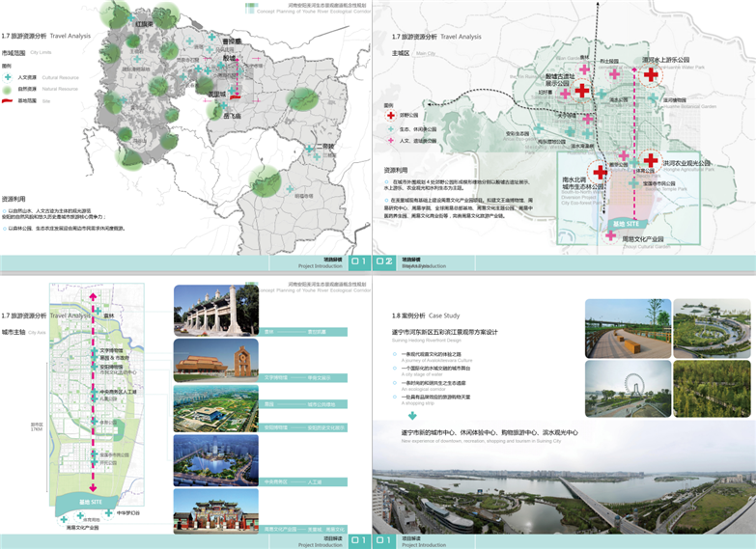Click the red site mark beside 基地范围
The width and height of the screenshot is (756, 549).
[7, 100]
